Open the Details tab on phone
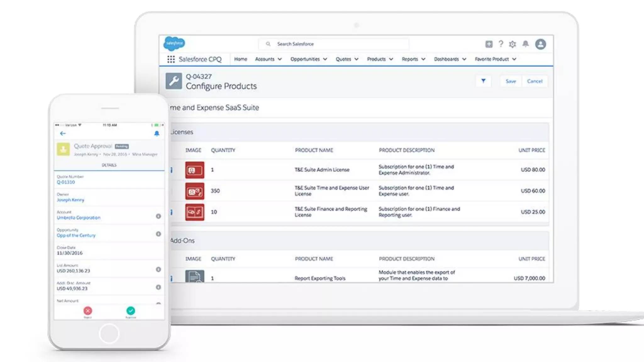Viewport: 644px width, 362px height. [x=109, y=165]
